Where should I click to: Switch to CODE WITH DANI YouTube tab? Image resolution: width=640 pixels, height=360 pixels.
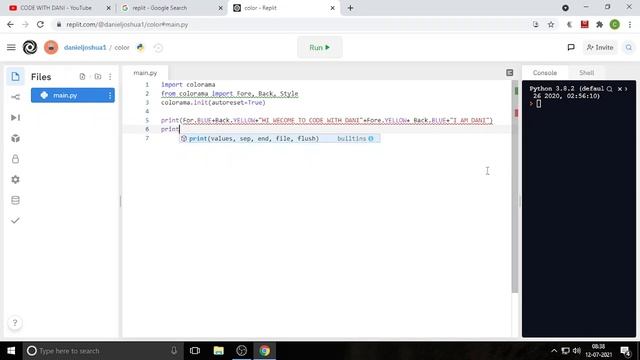56,8
